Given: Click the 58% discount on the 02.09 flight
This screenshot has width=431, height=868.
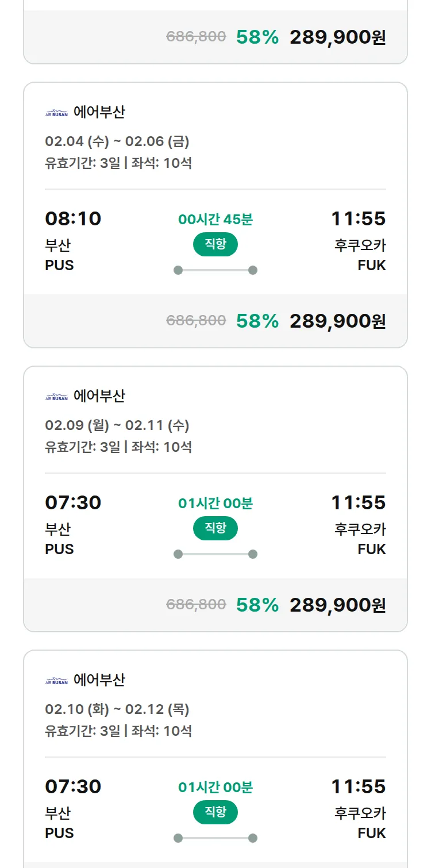Looking at the screenshot, I should point(257,605).
